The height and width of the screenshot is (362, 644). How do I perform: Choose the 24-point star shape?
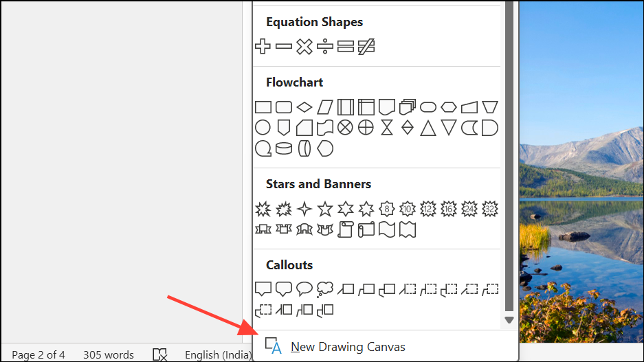tap(469, 209)
